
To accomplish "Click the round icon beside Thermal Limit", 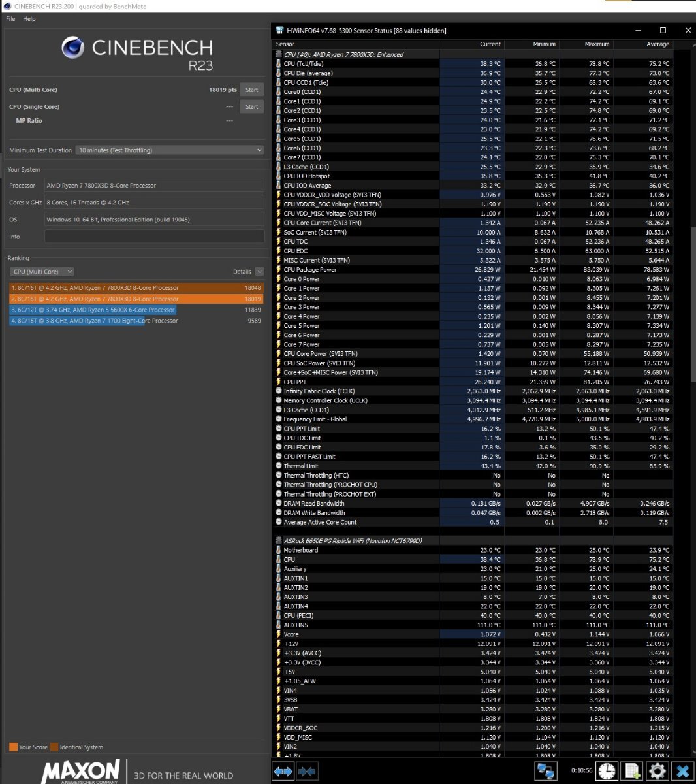I will [279, 466].
